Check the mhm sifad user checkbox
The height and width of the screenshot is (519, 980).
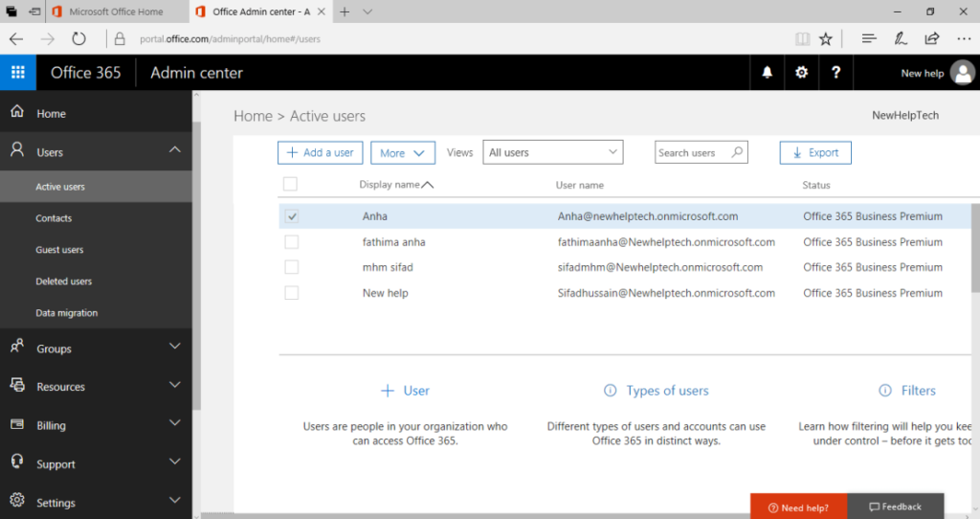(291, 267)
